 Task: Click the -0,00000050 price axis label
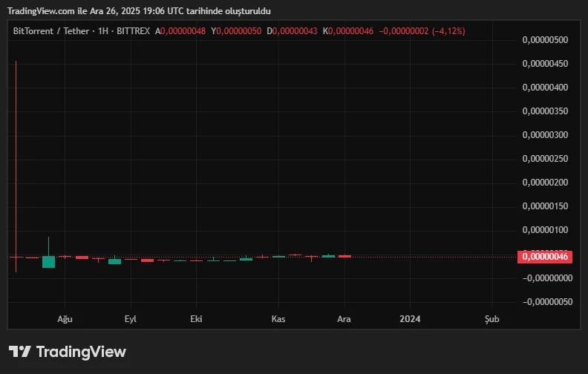tap(544, 301)
